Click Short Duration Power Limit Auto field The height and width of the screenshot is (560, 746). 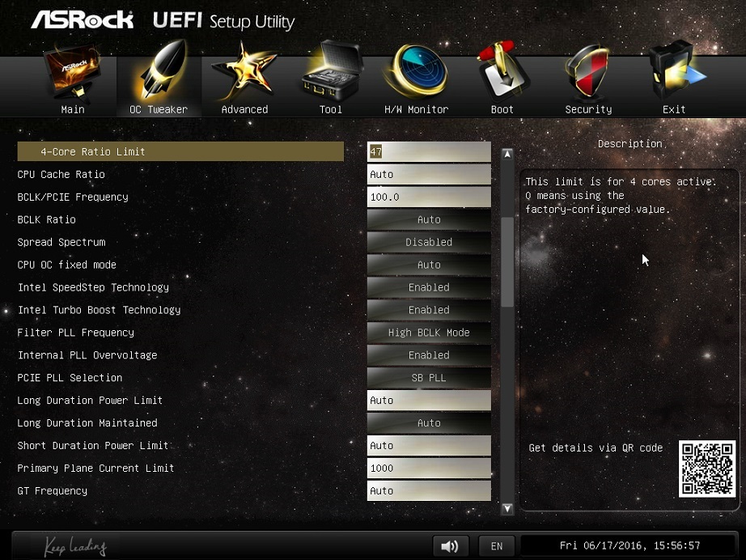pyautogui.click(x=429, y=446)
